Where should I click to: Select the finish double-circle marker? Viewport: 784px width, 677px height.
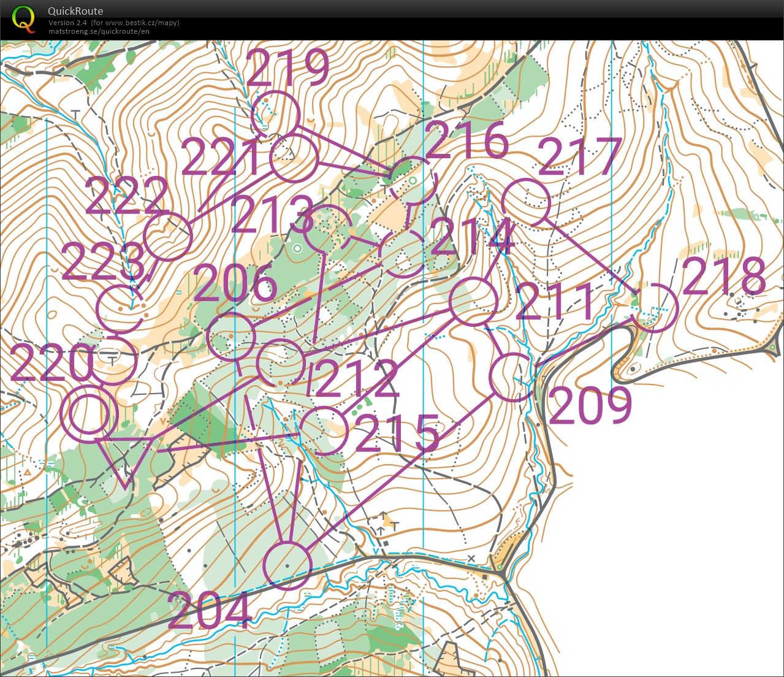pos(89,415)
